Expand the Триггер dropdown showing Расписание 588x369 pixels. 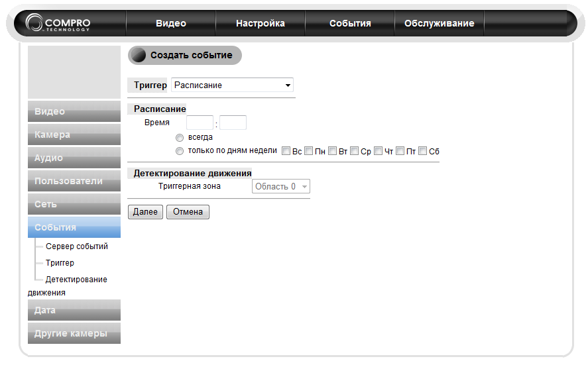point(232,85)
